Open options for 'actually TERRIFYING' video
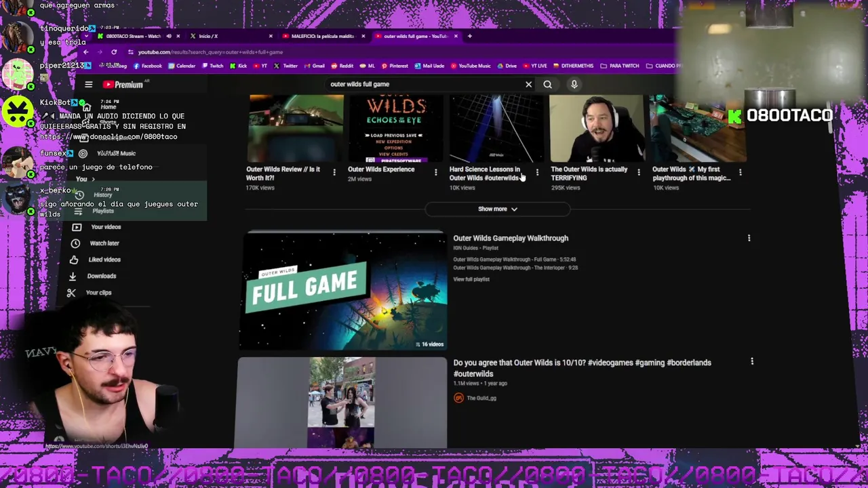This screenshot has height=488, width=868. [638, 172]
